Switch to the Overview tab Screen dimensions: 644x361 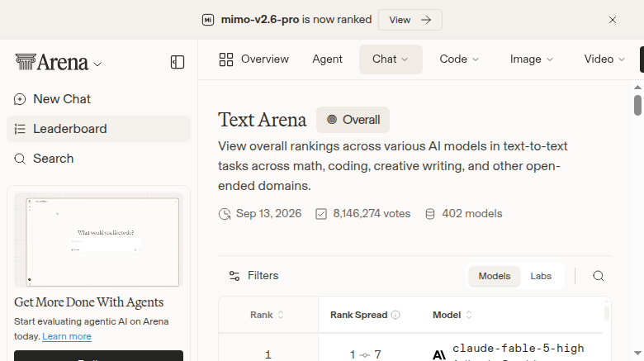click(253, 59)
